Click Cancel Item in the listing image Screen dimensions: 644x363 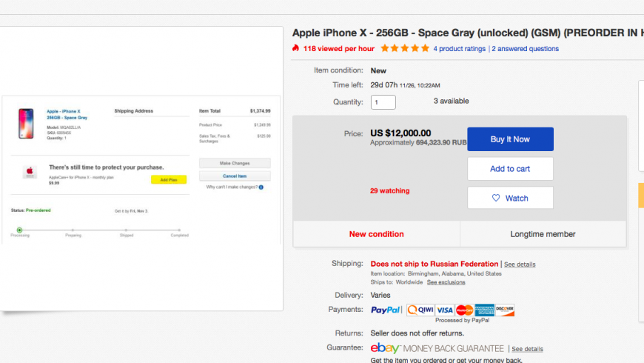coord(235,176)
